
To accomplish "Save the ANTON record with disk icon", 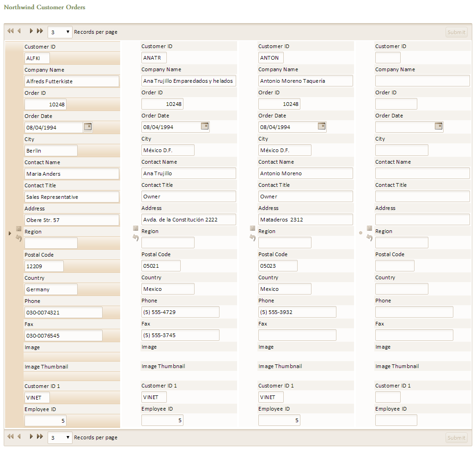I will pyautogui.click(x=253, y=228).
